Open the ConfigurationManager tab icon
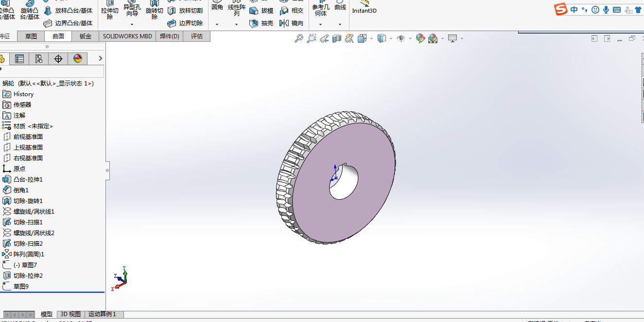Viewport: 644px width, 322px height. [x=39, y=59]
